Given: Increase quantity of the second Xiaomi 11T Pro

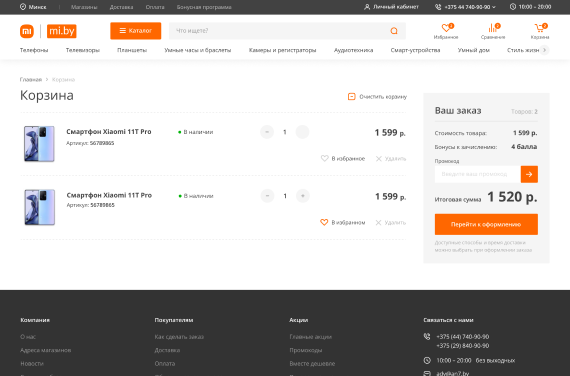Looking at the screenshot, I should point(302,196).
